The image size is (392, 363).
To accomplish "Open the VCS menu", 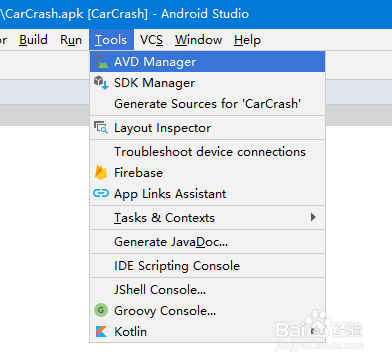I will (x=151, y=40).
